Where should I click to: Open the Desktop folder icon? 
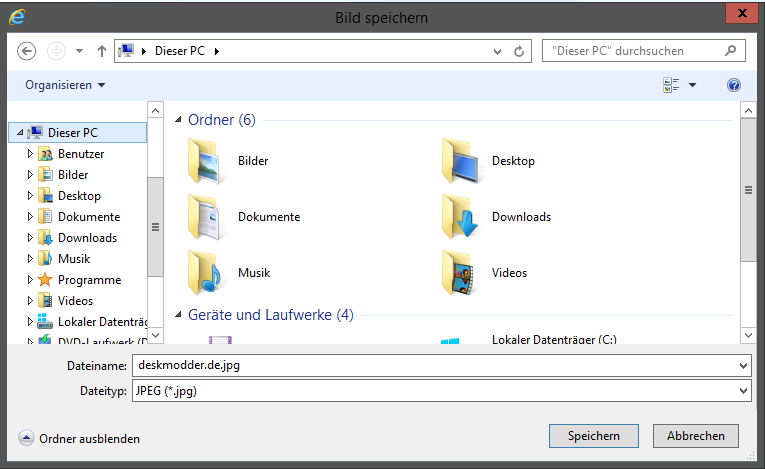point(460,162)
